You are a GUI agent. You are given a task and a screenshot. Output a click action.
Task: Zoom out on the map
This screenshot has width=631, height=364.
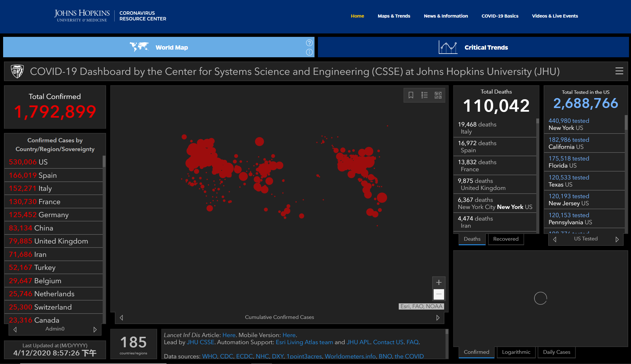coord(438,294)
